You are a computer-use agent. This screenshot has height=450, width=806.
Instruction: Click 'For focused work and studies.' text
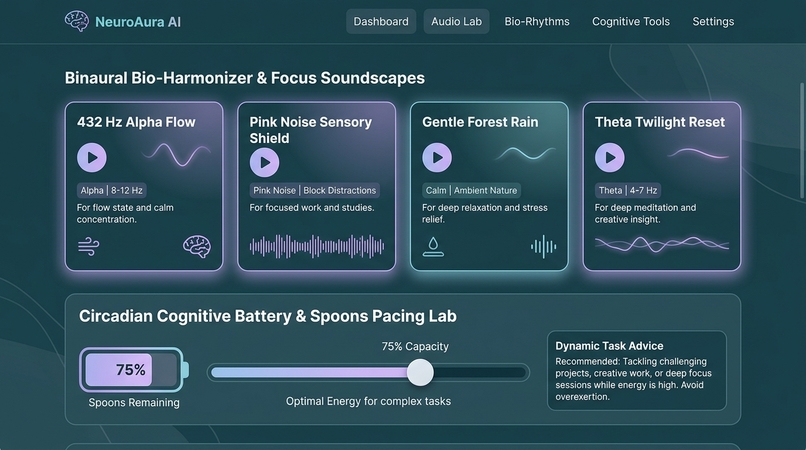pyautogui.click(x=312, y=208)
